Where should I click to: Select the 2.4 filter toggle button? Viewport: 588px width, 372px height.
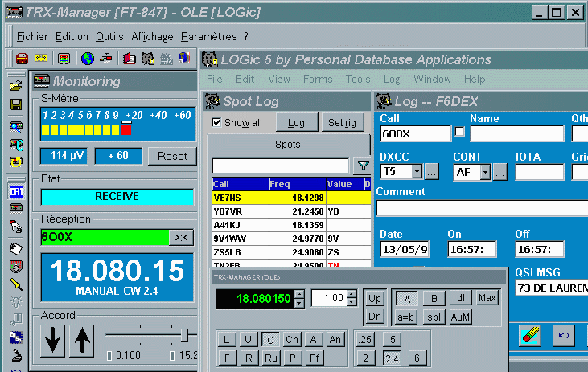tap(392, 358)
